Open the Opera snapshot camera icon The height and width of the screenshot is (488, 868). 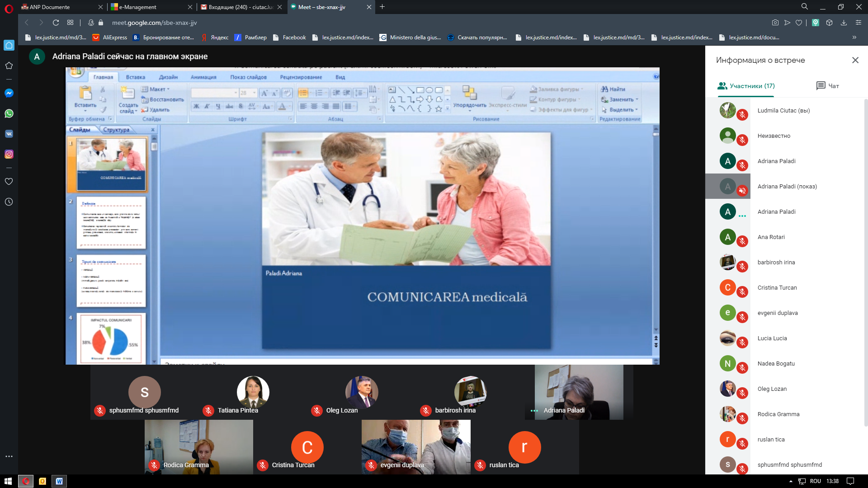tap(775, 23)
